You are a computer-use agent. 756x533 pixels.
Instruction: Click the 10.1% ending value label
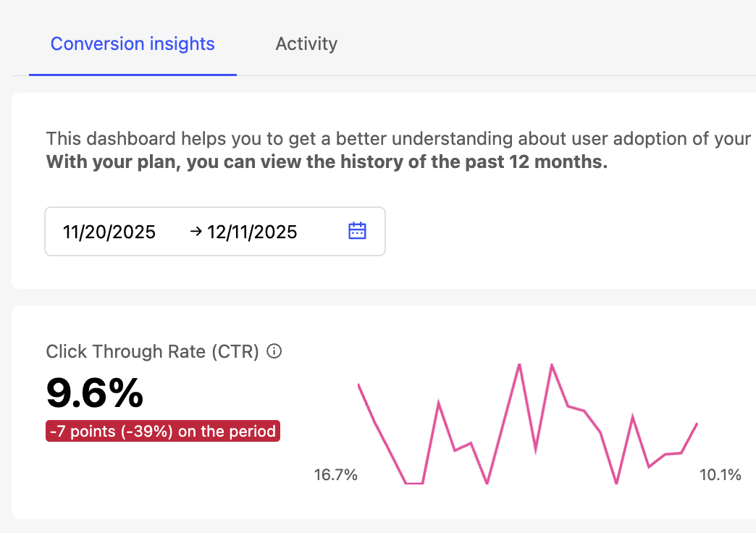pos(720,475)
